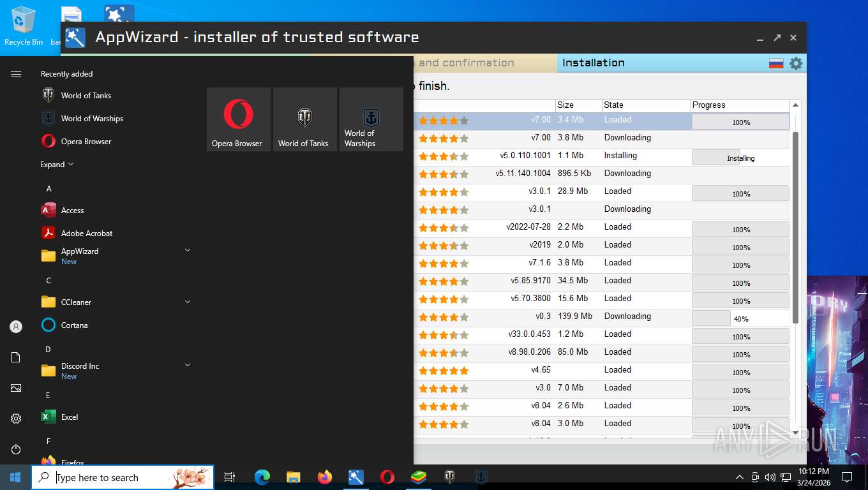
Task: Open Documents from the Start menu rail
Action: (x=16, y=357)
